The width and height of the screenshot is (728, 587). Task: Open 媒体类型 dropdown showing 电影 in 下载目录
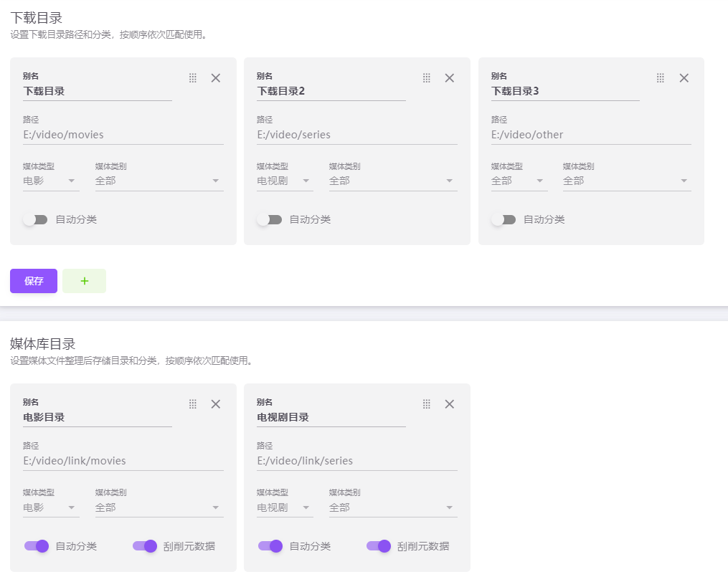[x=50, y=181]
